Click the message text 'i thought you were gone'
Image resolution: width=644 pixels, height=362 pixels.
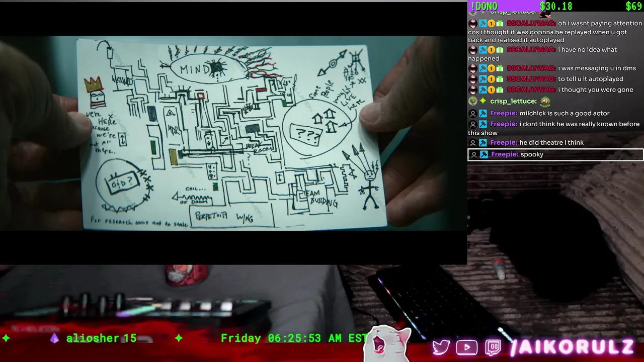point(596,90)
